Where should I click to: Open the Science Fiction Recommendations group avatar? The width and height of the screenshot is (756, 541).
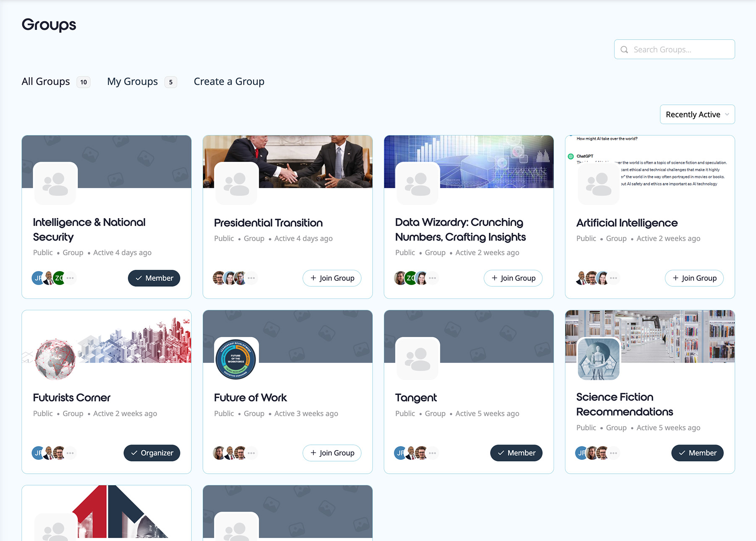tap(598, 359)
